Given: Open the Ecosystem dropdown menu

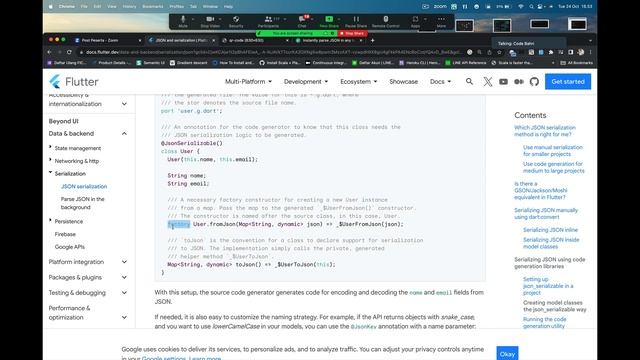Looking at the screenshot, I should (358, 82).
